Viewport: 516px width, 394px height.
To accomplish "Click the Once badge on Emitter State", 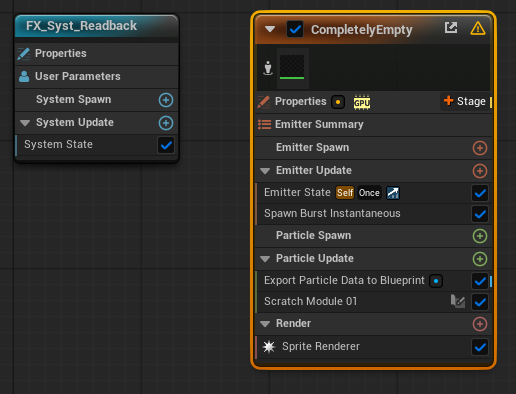I will pyautogui.click(x=369, y=193).
